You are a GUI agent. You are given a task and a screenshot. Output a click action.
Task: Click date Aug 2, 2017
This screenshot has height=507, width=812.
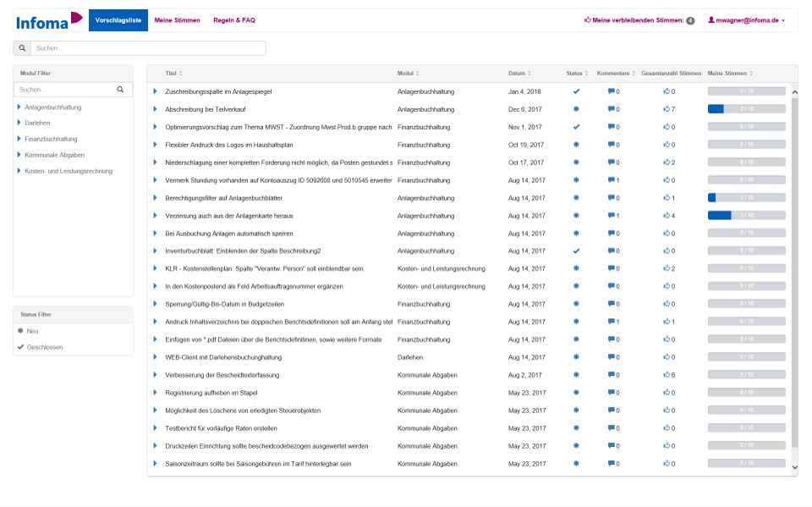pos(524,375)
